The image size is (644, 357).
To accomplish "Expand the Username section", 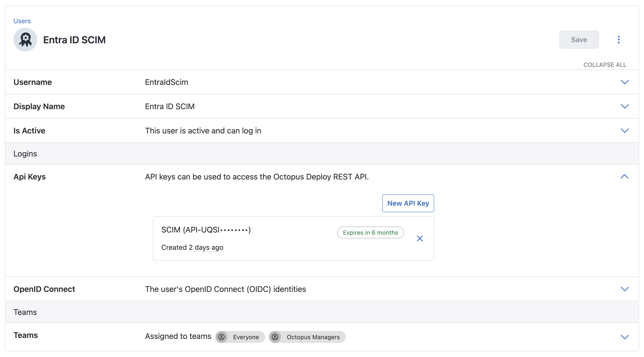I will pyautogui.click(x=624, y=82).
